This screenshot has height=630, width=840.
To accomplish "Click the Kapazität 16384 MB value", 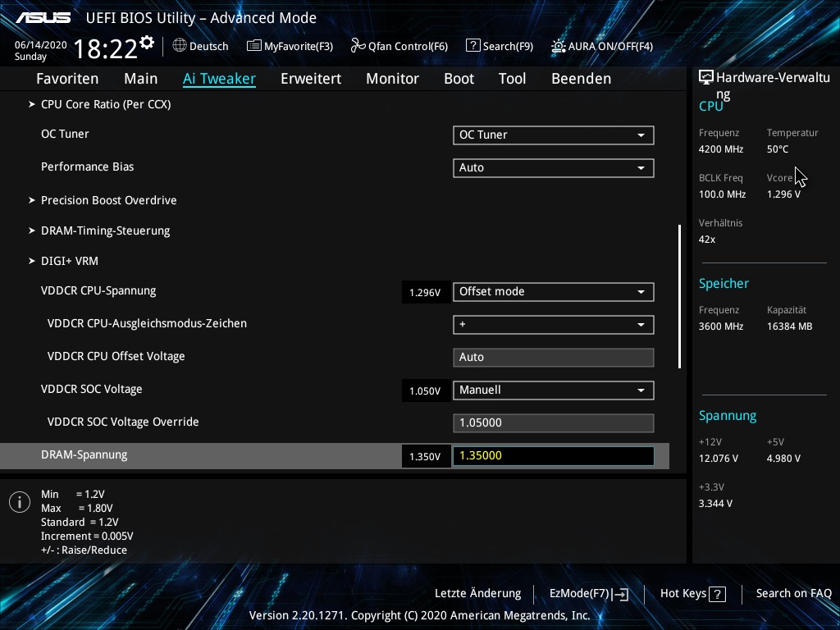I will click(x=790, y=326).
